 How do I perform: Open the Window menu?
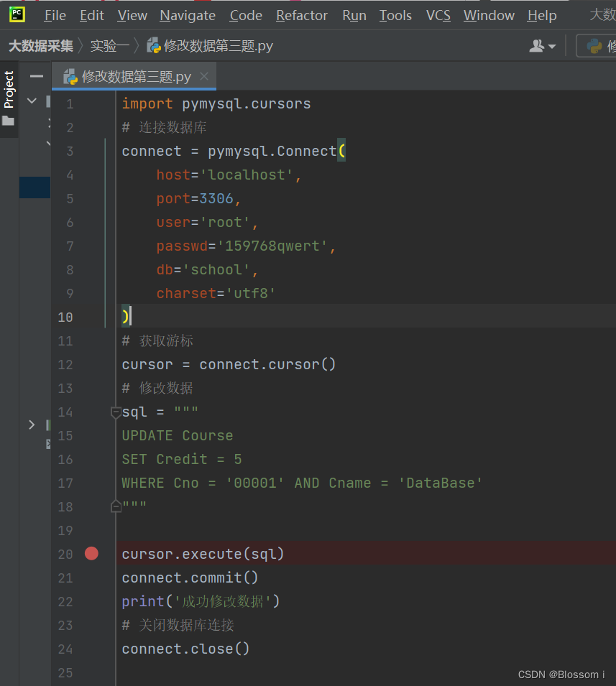point(489,15)
